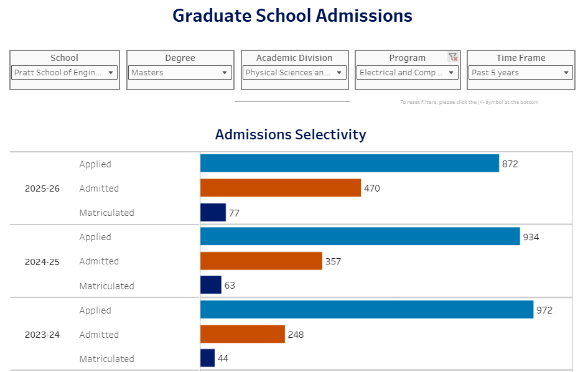Select the 2024-25 year label

pos(42,262)
